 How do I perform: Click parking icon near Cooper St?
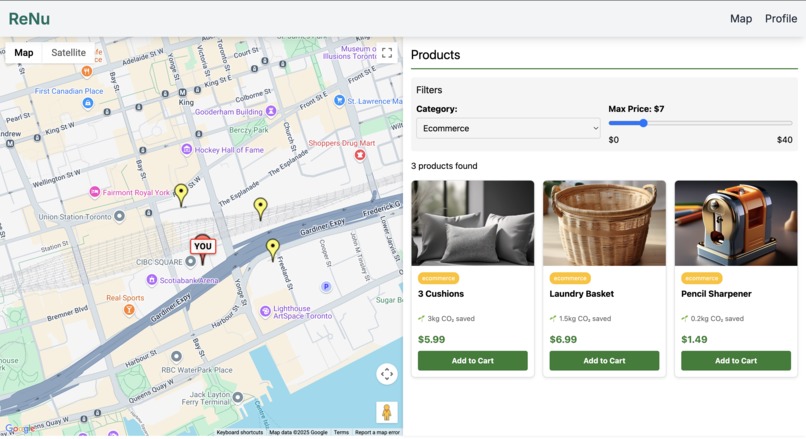(x=325, y=286)
